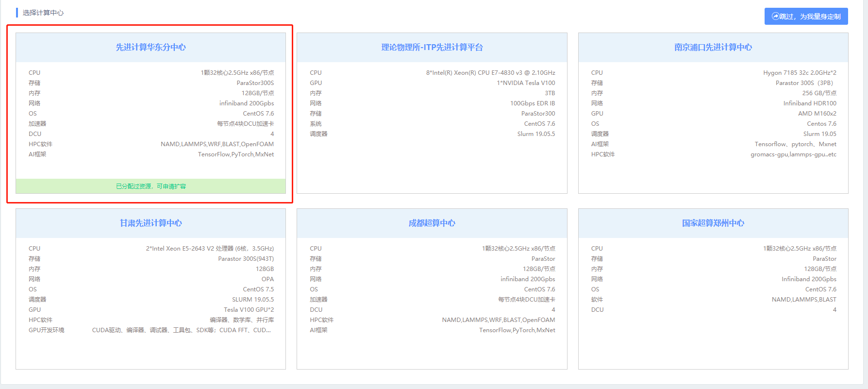Click the 选择计算中心 section heading
The height and width of the screenshot is (389, 868).
coord(43,13)
